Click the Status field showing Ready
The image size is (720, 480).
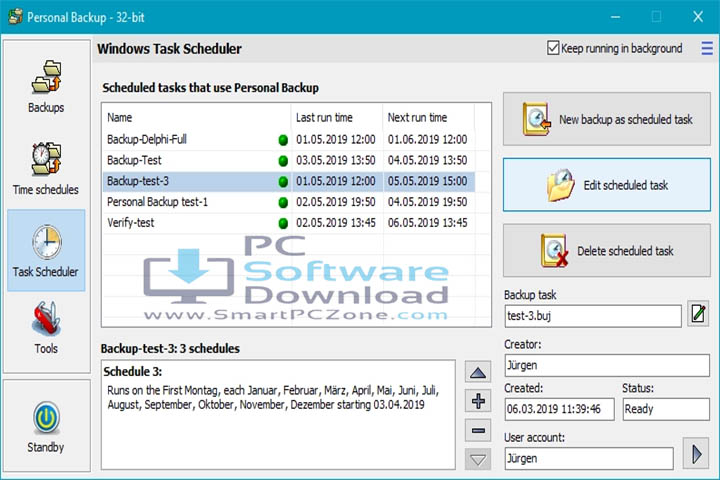(666, 409)
